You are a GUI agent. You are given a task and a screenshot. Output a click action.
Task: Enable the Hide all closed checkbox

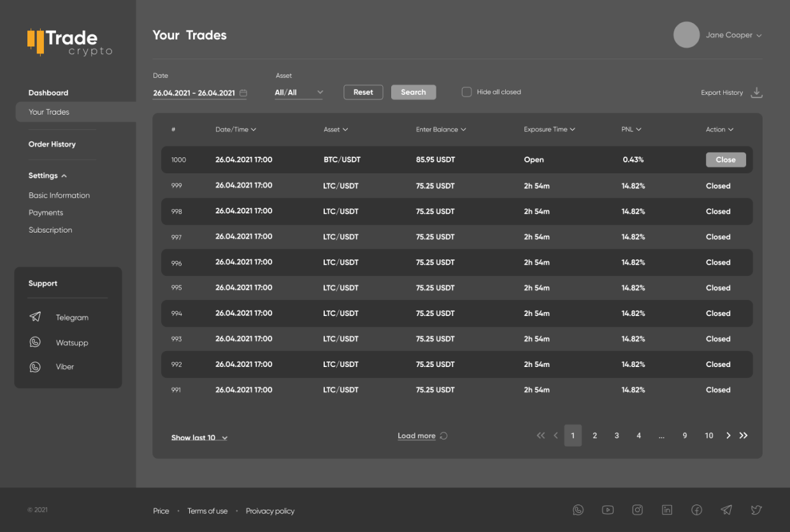pos(466,92)
